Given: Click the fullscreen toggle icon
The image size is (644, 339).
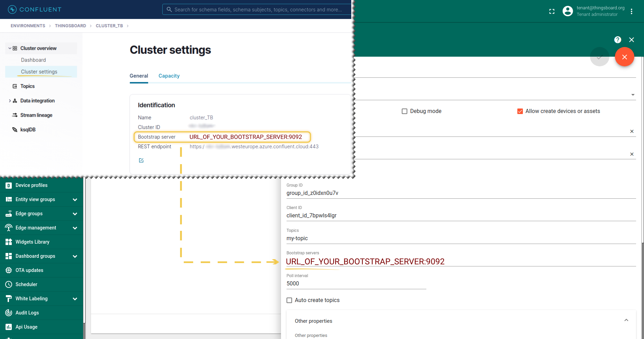Looking at the screenshot, I should coord(552,11).
